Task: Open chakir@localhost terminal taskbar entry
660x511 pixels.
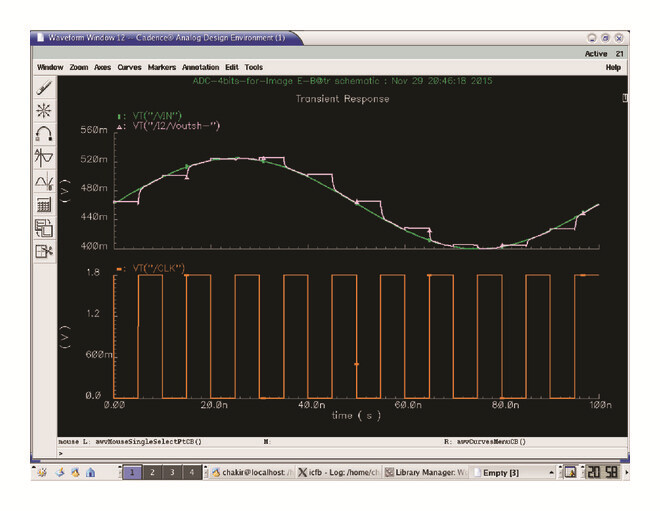Action: [252, 473]
